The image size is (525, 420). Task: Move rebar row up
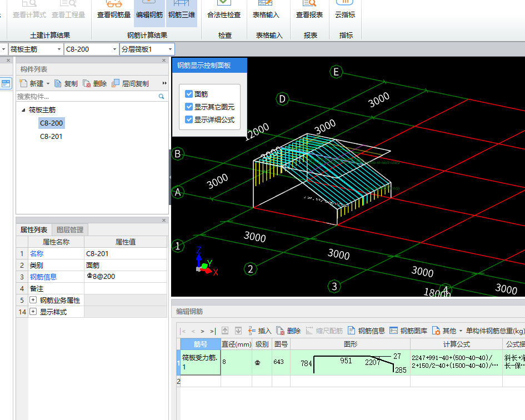(x=225, y=331)
